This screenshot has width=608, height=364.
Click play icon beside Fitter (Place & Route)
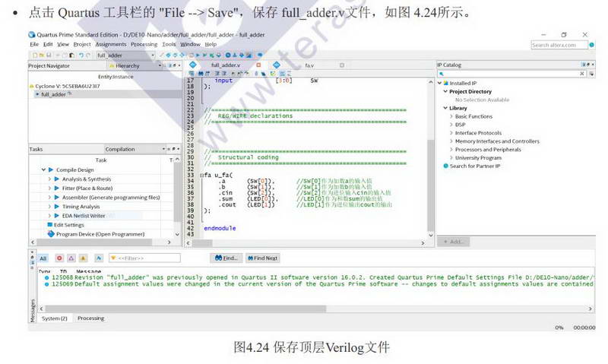pyautogui.click(x=57, y=188)
